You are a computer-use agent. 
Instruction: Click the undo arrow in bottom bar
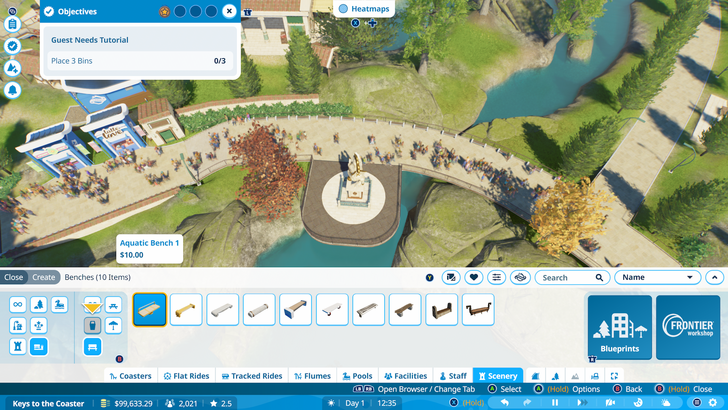point(506,402)
